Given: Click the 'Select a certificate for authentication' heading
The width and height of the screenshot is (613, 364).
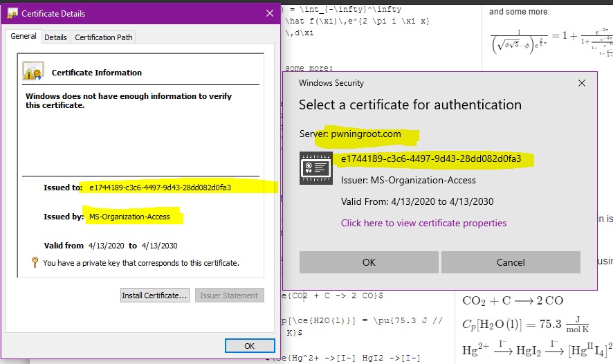Looking at the screenshot, I should pyautogui.click(x=410, y=104).
